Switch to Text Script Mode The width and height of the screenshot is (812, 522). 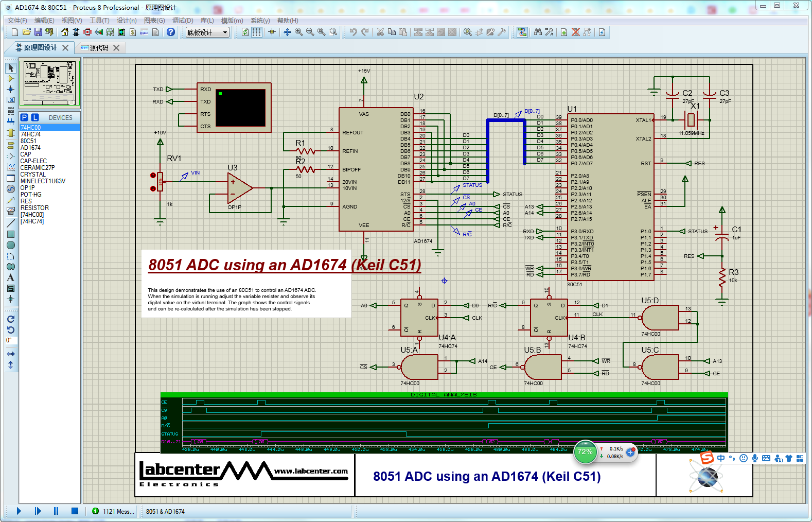click(x=11, y=111)
